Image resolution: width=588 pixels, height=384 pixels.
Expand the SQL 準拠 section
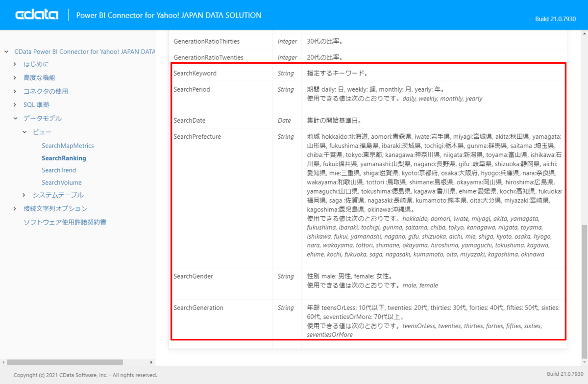click(15, 105)
